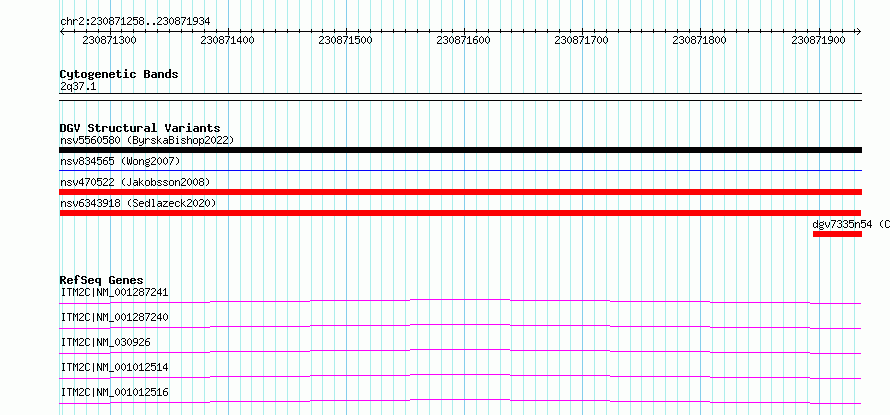Click ruler position 230871300
The image size is (890, 415).
click(110, 41)
